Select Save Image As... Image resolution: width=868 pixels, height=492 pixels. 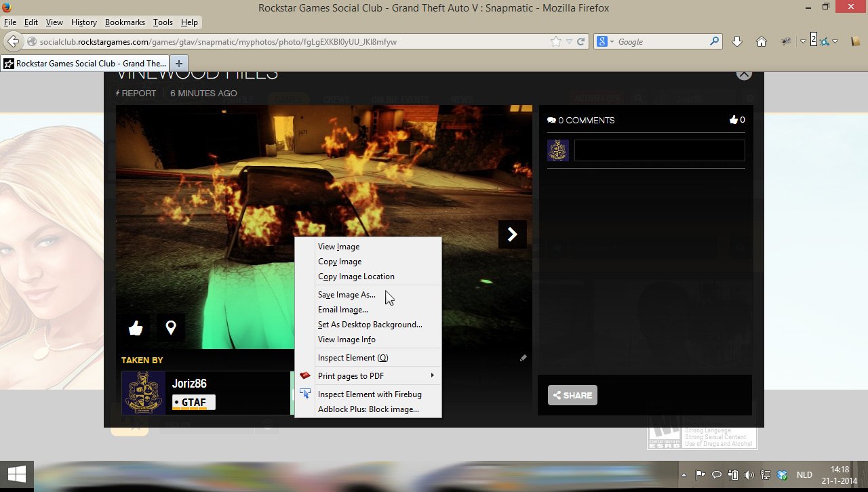coord(368,295)
